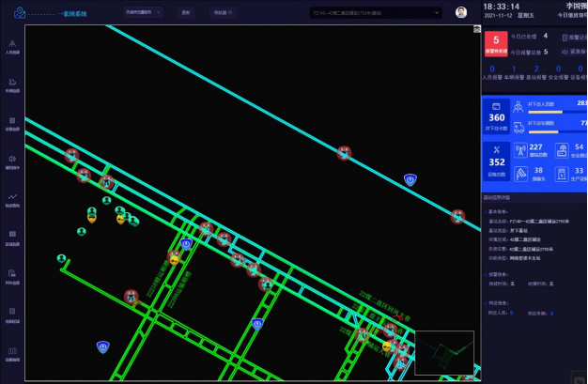The height and width of the screenshot is (384, 588).
Task: Open 人员信息 person icon in left sidebar
Action: 12,43
